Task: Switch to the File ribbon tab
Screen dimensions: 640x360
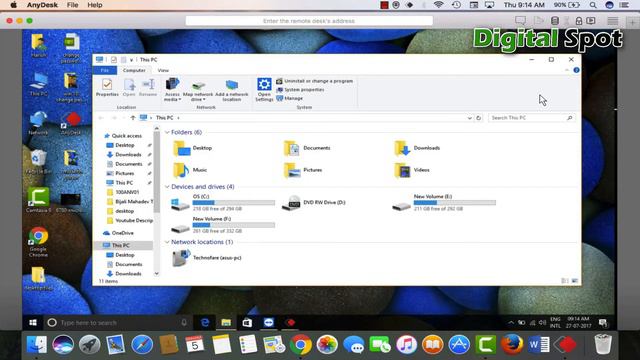Action: tap(105, 70)
